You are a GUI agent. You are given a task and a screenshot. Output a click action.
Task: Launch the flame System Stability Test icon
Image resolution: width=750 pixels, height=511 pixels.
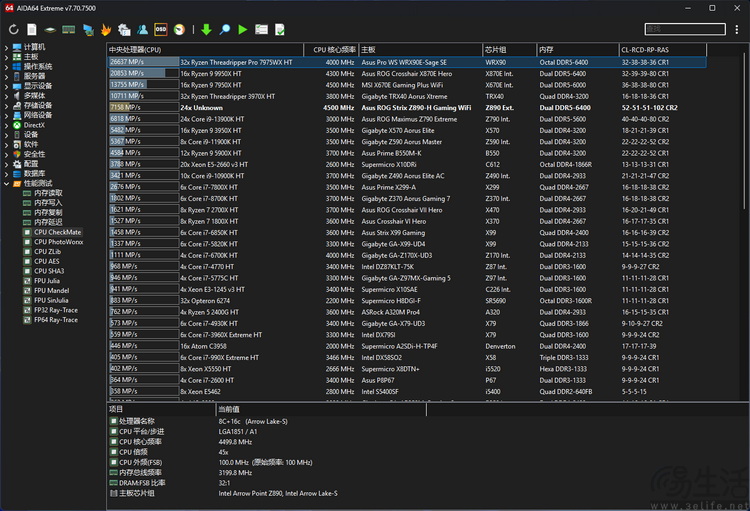(106, 30)
